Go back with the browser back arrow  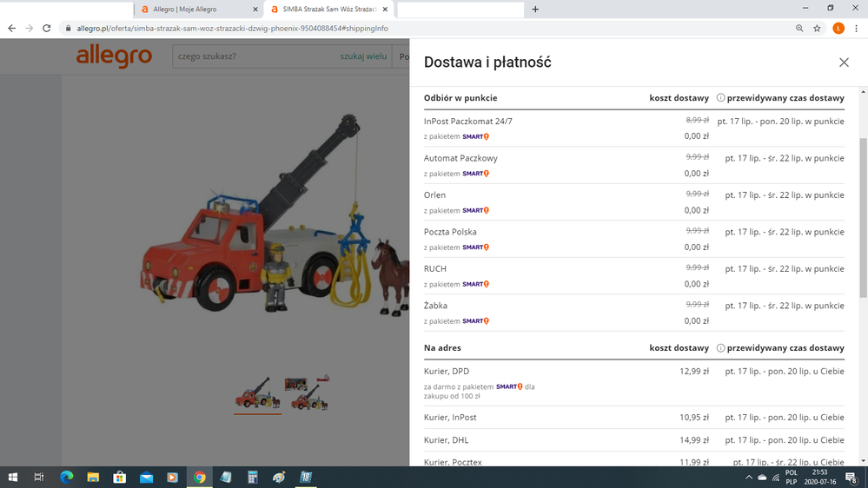tap(11, 28)
